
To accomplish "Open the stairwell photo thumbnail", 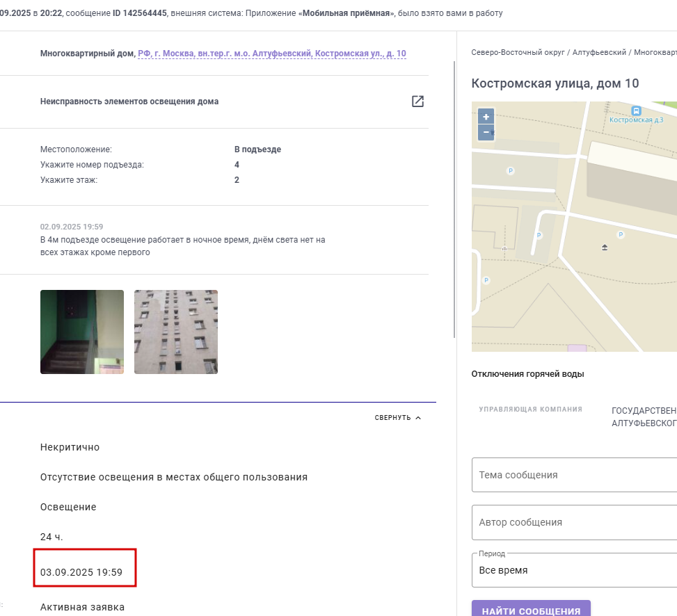I will tap(82, 332).
